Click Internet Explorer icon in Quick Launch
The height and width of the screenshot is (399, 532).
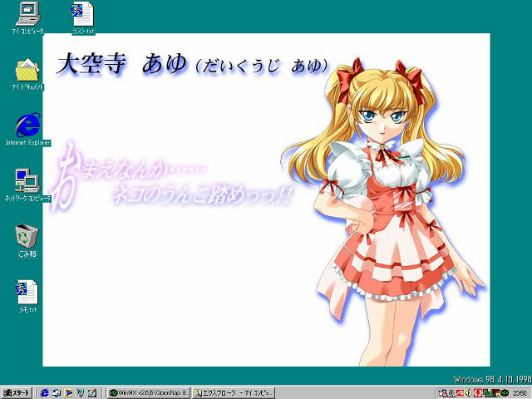(x=44, y=392)
